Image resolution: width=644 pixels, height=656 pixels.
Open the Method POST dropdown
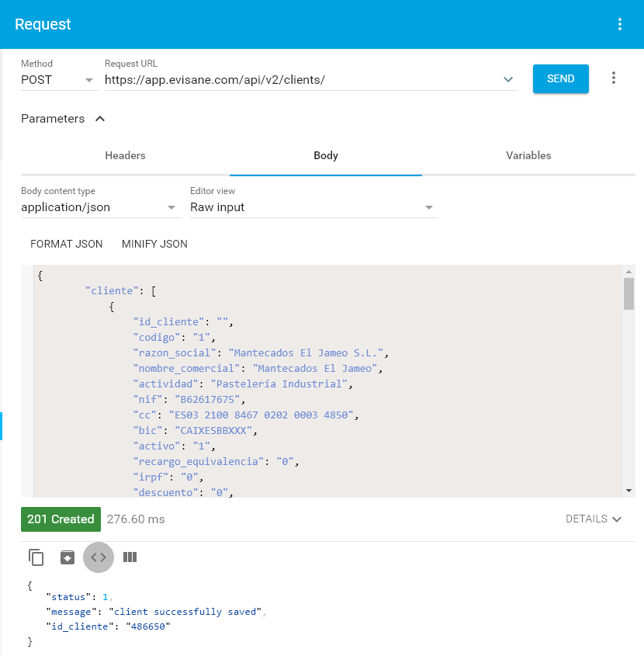point(59,79)
